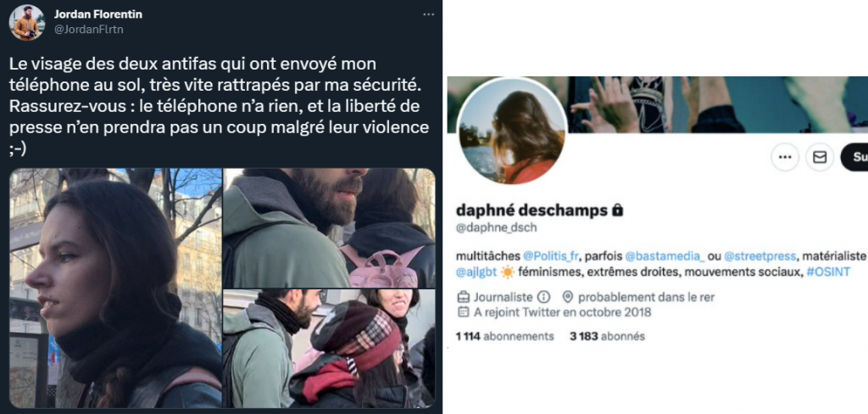Screen dimensions: 868x414
Task: Open the @streetpress mention link
Action: [x=760, y=256]
